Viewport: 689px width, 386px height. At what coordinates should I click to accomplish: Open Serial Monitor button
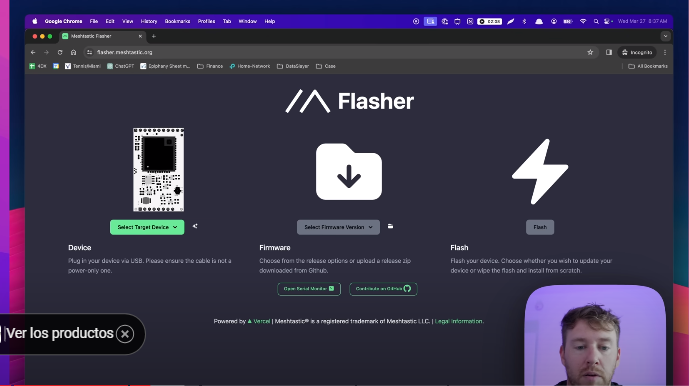pyautogui.click(x=309, y=289)
